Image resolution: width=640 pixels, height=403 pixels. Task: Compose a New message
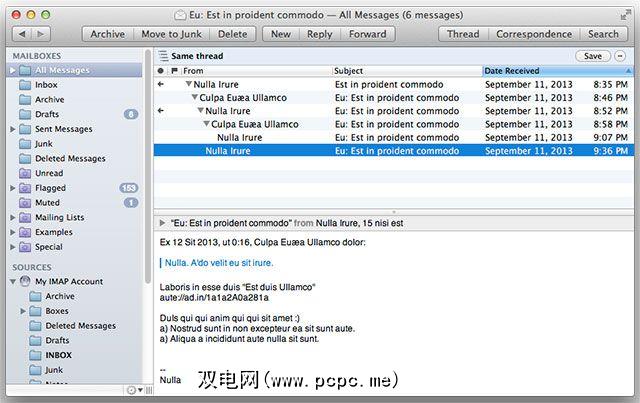point(281,34)
